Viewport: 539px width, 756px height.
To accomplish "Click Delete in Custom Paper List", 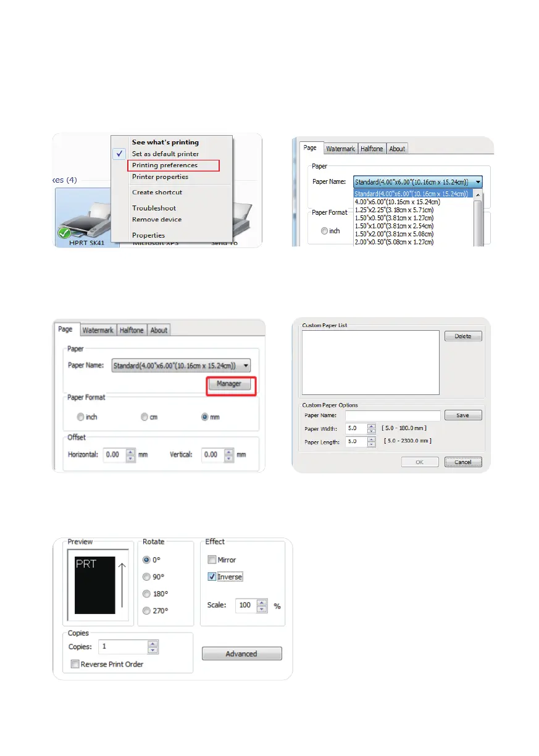I will click(463, 336).
